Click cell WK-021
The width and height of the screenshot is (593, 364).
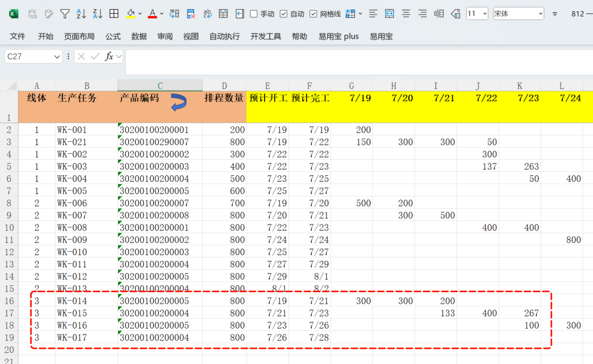pos(87,142)
